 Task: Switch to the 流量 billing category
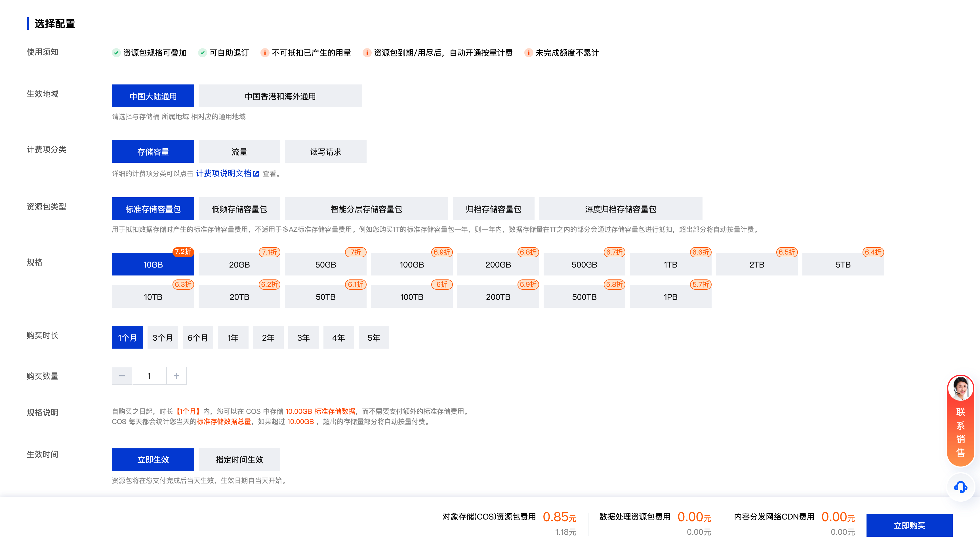pyautogui.click(x=239, y=152)
